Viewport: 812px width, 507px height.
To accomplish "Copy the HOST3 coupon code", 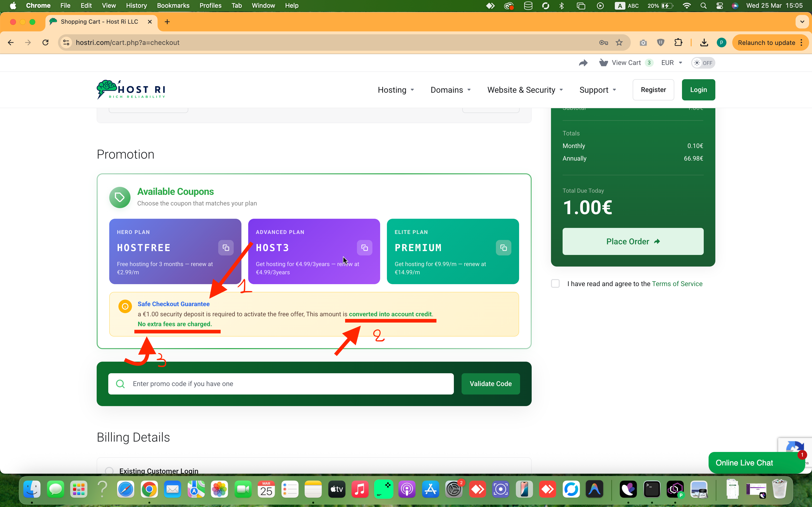I will (x=364, y=248).
